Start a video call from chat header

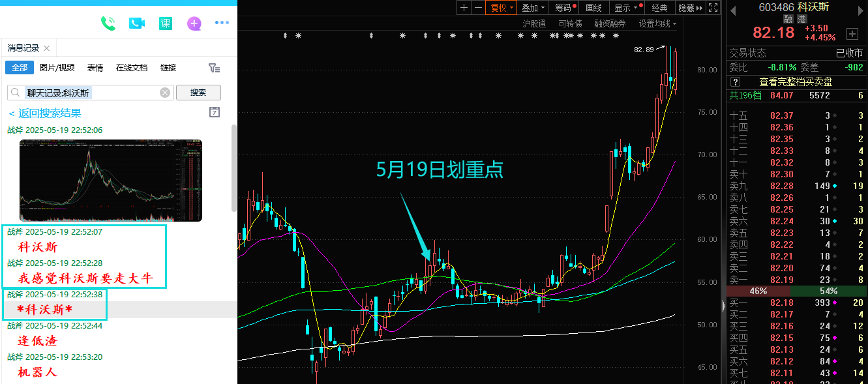click(136, 23)
